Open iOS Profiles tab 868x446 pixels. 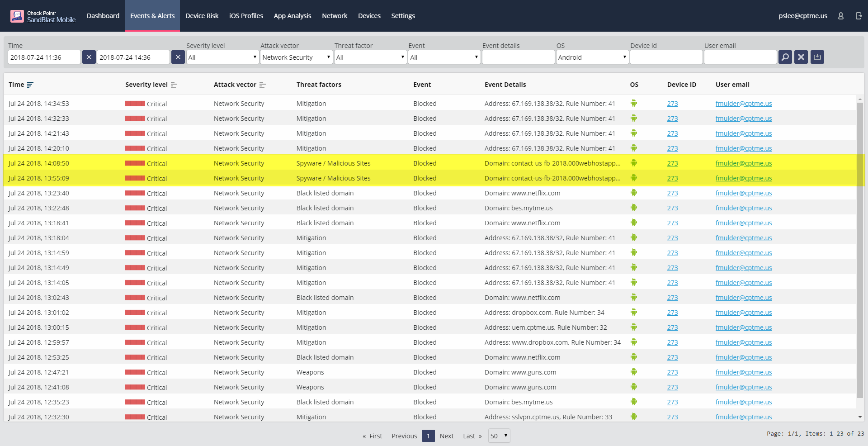[246, 16]
